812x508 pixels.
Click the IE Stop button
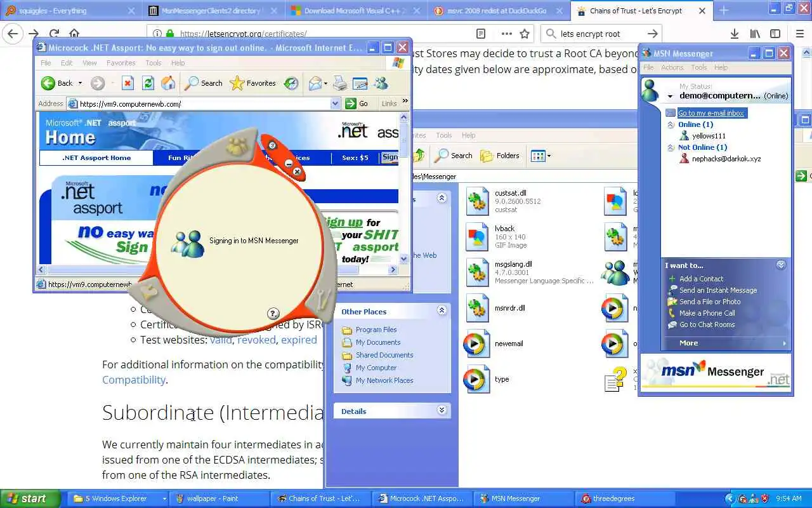(x=128, y=83)
